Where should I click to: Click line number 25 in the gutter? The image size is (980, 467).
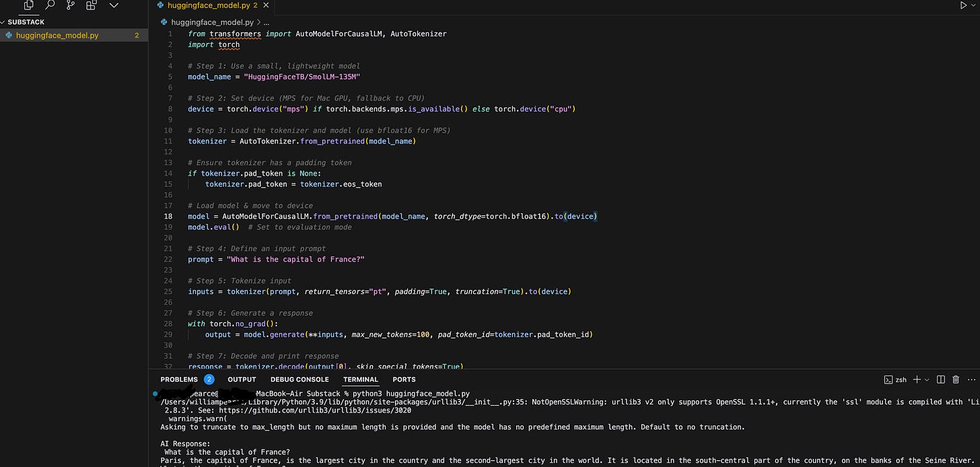(170, 291)
